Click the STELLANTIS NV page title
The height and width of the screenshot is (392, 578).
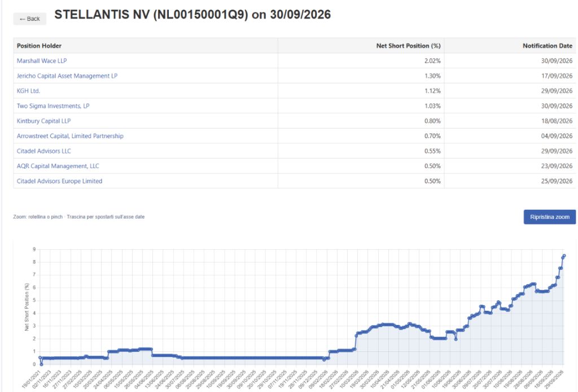click(x=192, y=15)
